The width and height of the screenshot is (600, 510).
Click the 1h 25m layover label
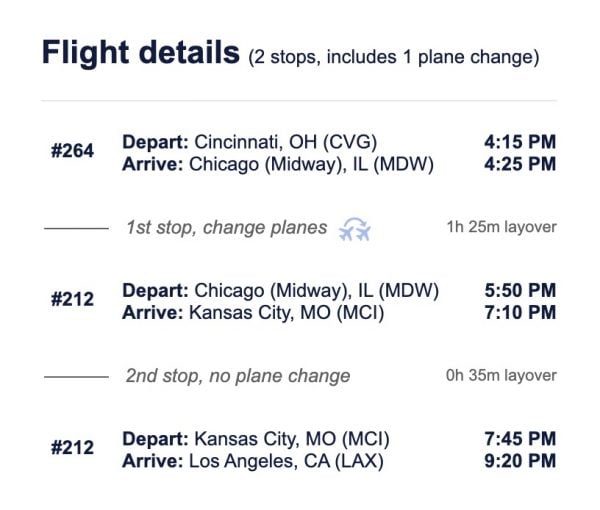click(x=501, y=228)
